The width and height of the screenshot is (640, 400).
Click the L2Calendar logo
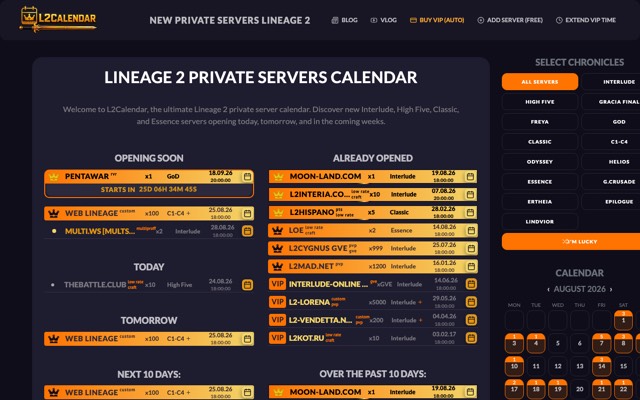pyautogui.click(x=58, y=19)
